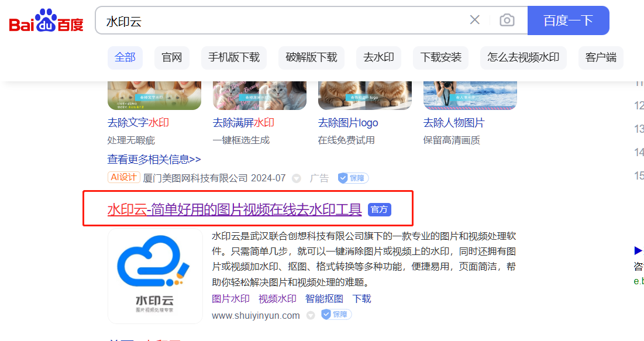Expand the dropdown arrow next to www.shuiyinyun.com

pyautogui.click(x=311, y=315)
